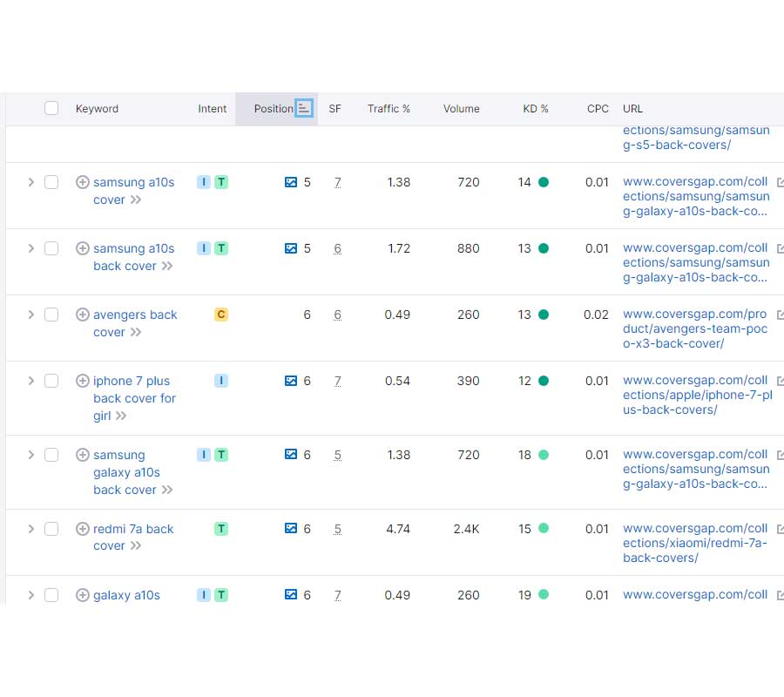Screen dimensions: 784x697
Task: Sort table by Volume column header
Action: coord(461,109)
